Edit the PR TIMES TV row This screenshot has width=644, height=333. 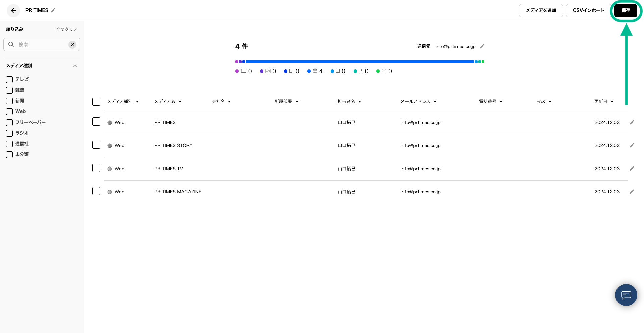click(632, 169)
